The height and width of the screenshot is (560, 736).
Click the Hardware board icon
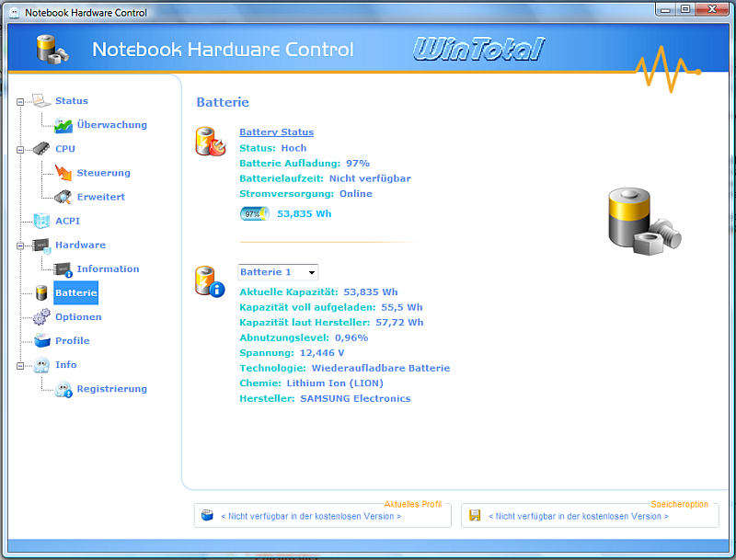tap(41, 246)
